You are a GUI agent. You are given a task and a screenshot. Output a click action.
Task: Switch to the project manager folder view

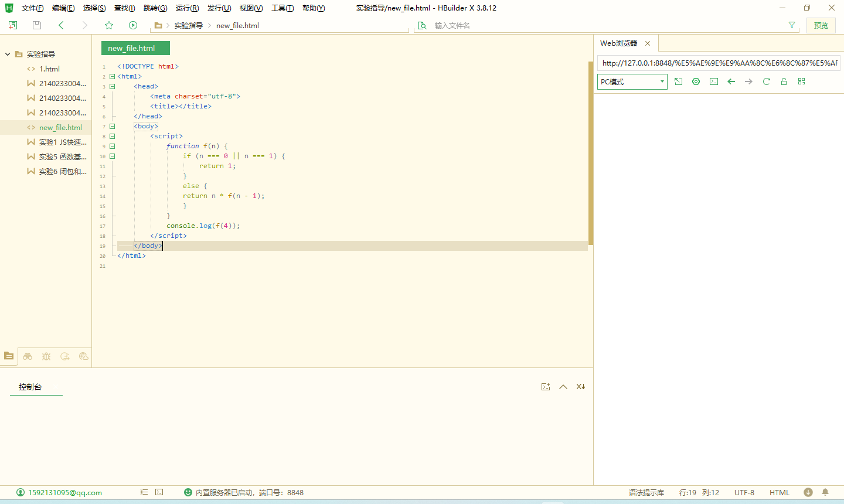tap(9, 356)
